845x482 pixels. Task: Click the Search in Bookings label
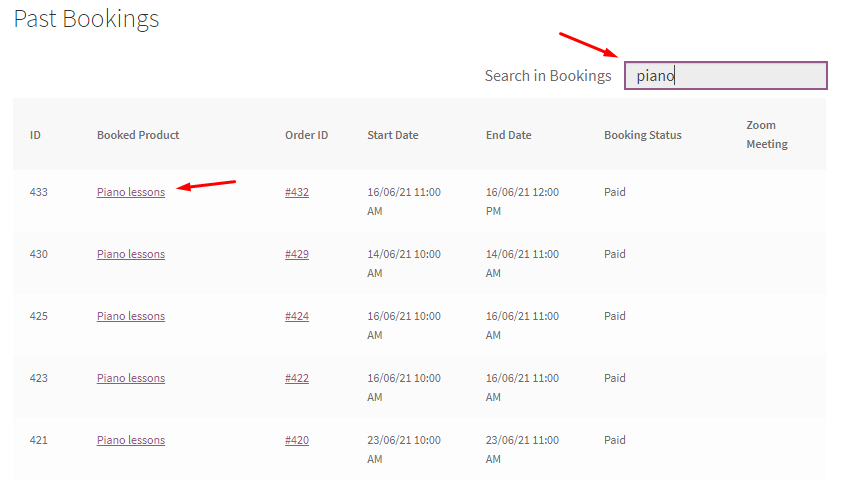[x=548, y=75]
